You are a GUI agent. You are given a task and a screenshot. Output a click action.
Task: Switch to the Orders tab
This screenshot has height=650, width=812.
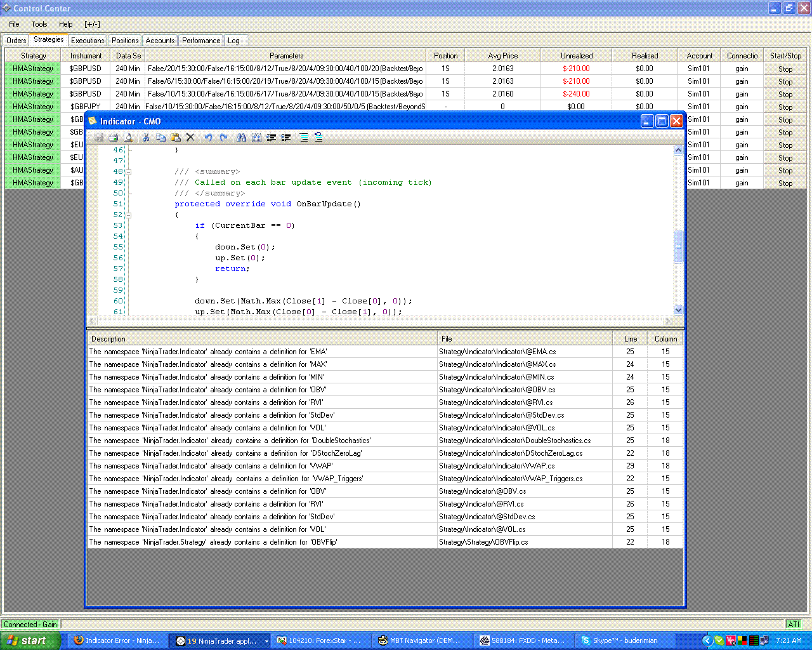(16, 41)
